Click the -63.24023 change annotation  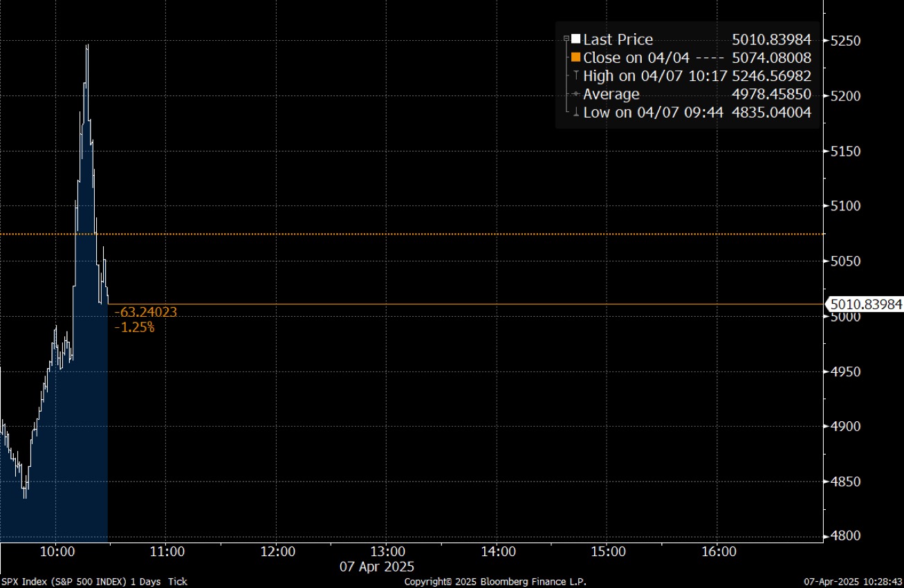click(x=145, y=312)
